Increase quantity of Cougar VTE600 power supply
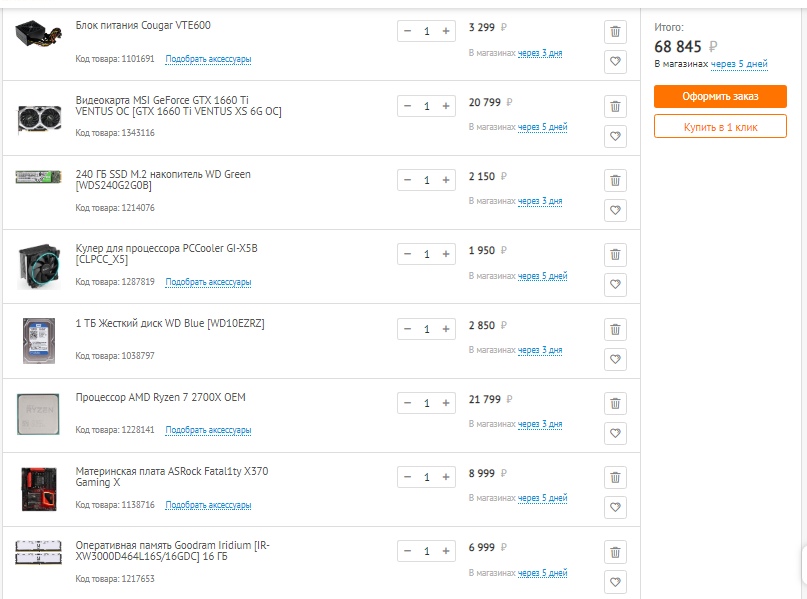This screenshot has width=807, height=599. pos(446,31)
